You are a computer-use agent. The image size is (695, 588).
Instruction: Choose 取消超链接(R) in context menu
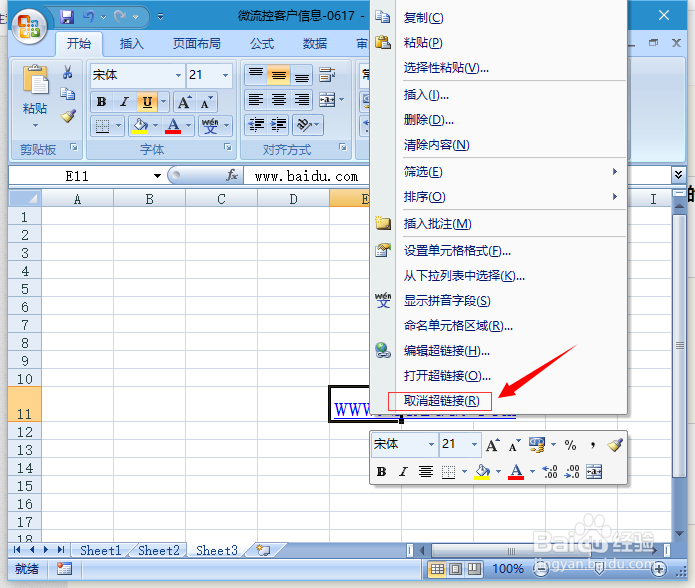(499, 401)
